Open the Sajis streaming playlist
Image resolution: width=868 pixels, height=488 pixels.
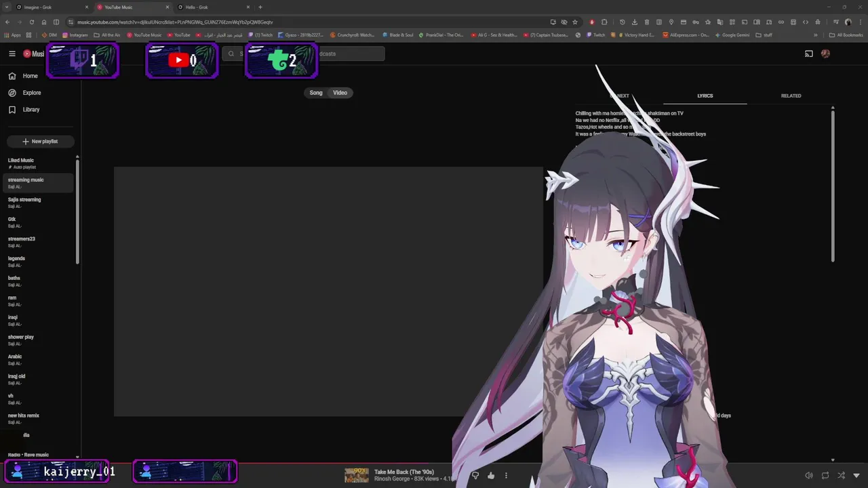(x=38, y=203)
